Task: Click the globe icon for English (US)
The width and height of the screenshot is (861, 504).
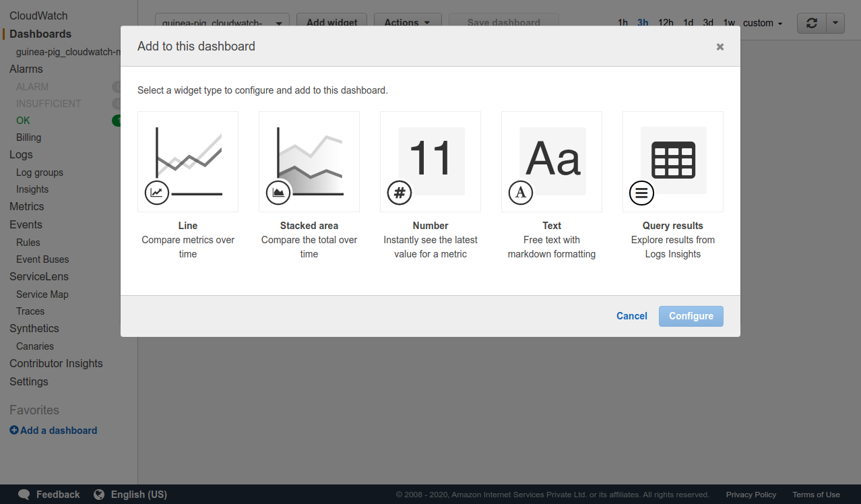Action: click(99, 495)
